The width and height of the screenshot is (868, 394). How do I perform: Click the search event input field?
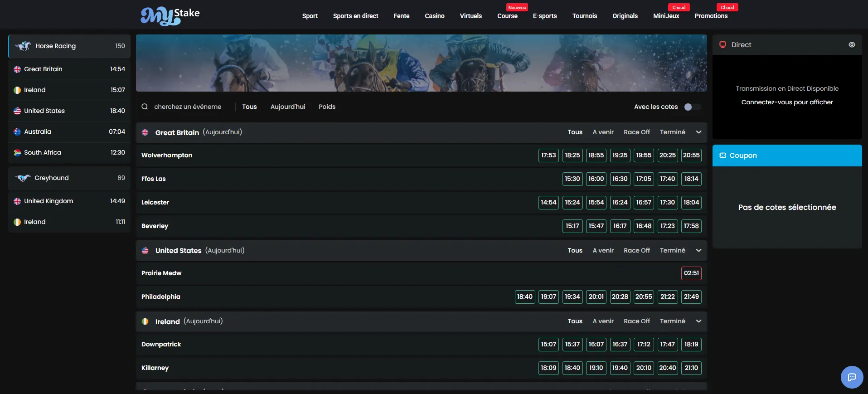(x=188, y=107)
